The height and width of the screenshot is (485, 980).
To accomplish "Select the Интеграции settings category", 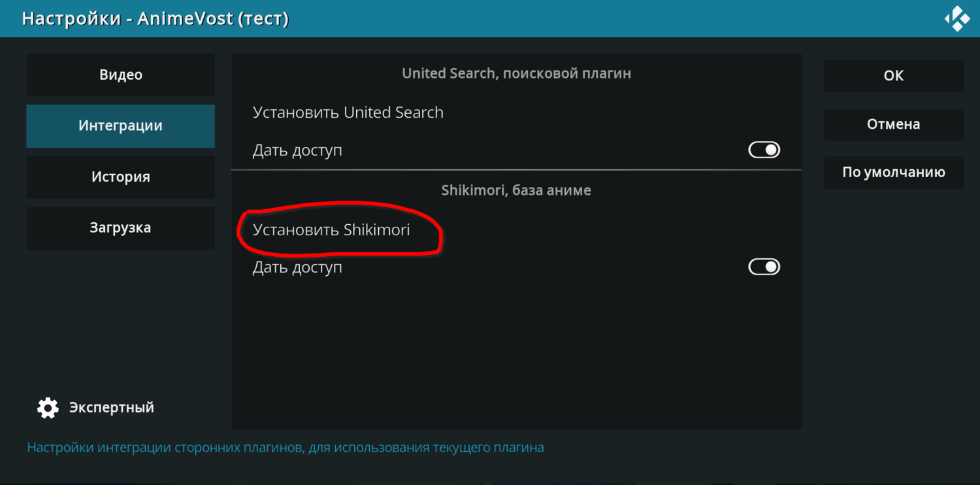I will click(121, 126).
